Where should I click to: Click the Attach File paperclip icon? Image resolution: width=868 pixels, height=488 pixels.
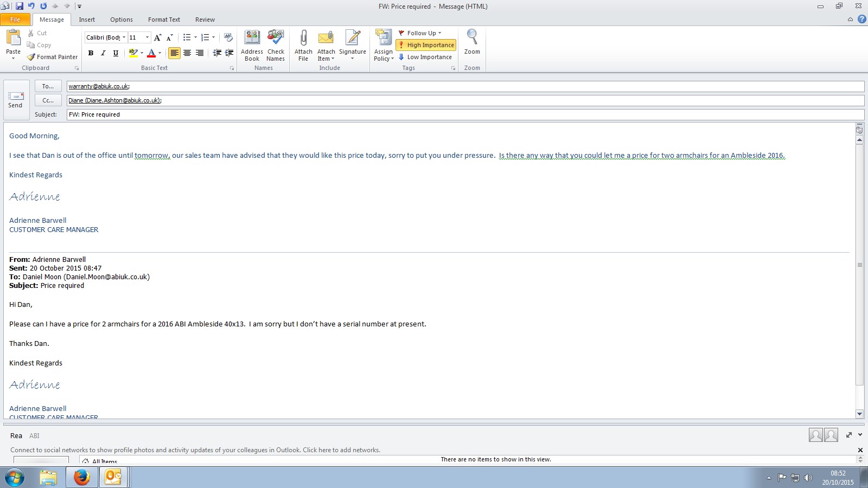click(x=303, y=39)
